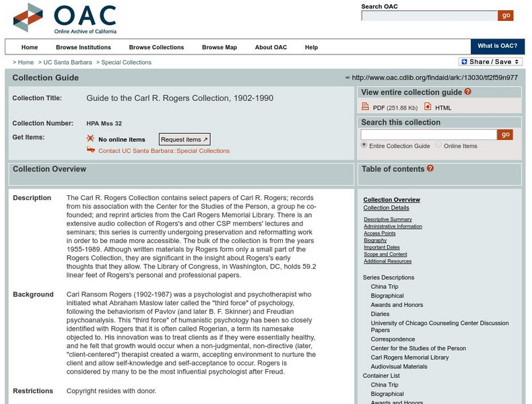Click the No online items crossed icon

[90, 138]
